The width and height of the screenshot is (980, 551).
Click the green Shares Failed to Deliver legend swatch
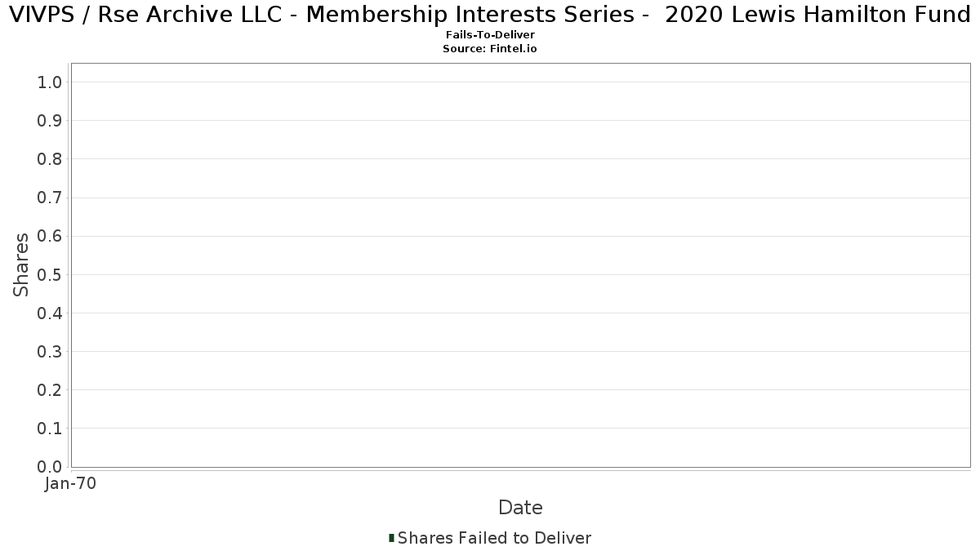click(x=392, y=538)
